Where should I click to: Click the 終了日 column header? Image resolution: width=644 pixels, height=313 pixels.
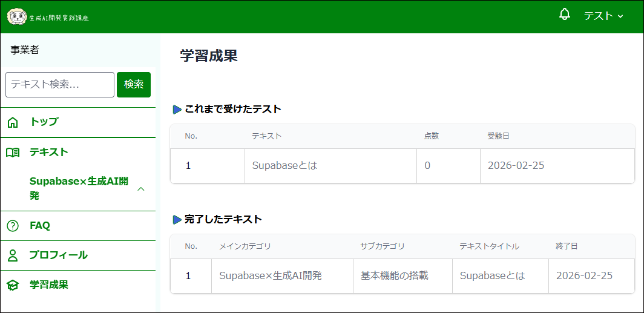tap(567, 246)
